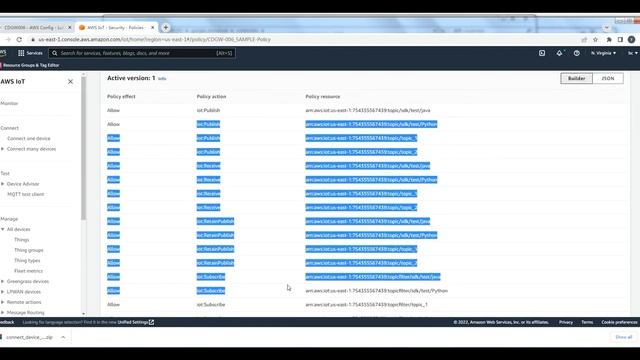Open the AWS Services grid menu
640x360 pixels.
(30, 53)
